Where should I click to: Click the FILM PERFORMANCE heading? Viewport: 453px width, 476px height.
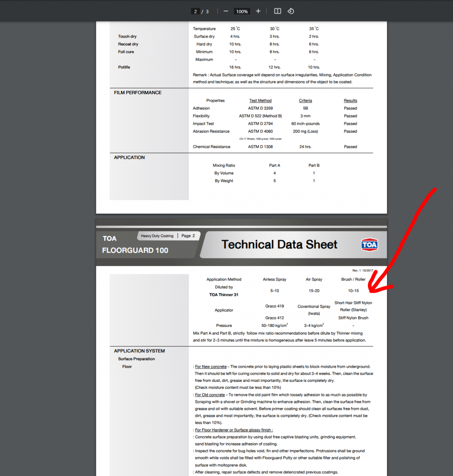point(138,93)
